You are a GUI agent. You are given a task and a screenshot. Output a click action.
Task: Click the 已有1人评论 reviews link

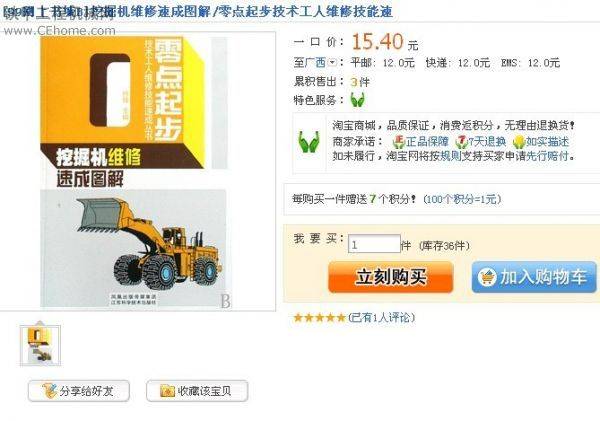pos(381,317)
